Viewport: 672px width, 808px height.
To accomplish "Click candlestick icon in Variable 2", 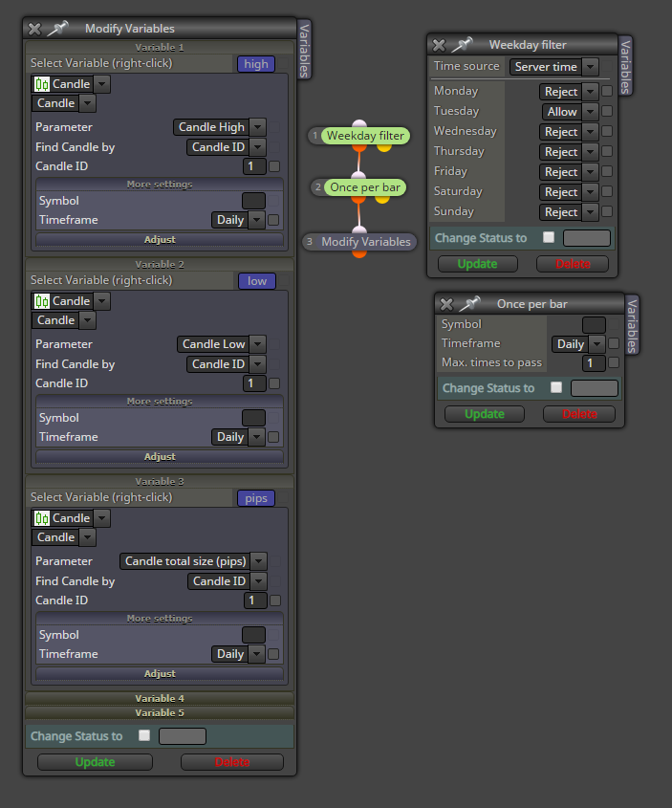I will [x=42, y=301].
